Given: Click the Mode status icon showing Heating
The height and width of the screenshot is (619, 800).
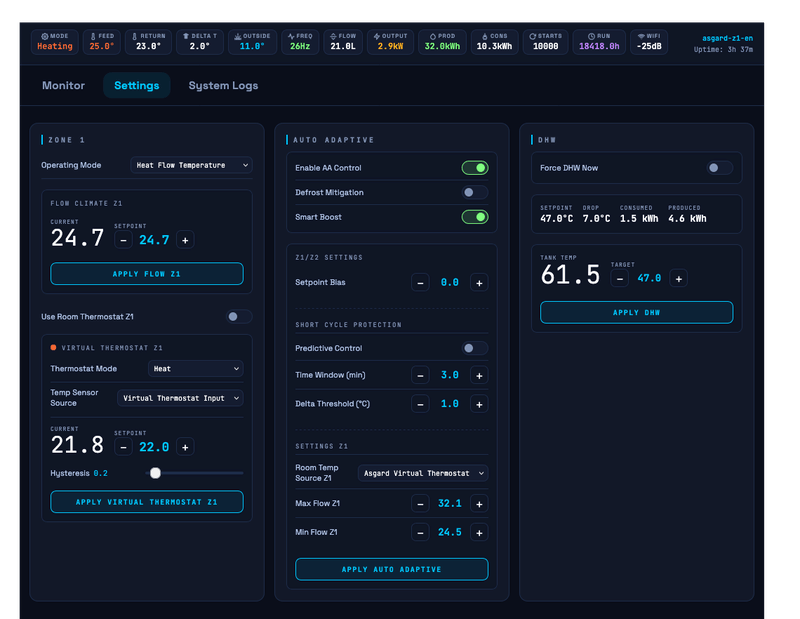Looking at the screenshot, I should (x=44, y=36).
